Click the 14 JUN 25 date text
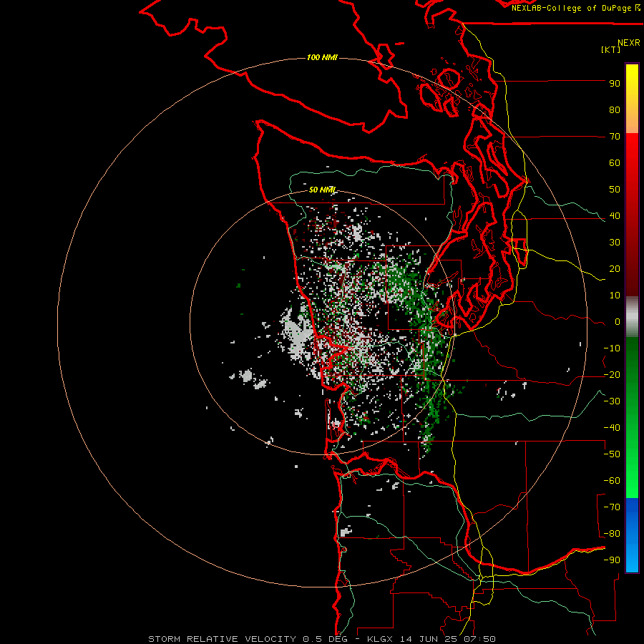Image resolution: width=644 pixels, height=644 pixels. pyautogui.click(x=429, y=639)
